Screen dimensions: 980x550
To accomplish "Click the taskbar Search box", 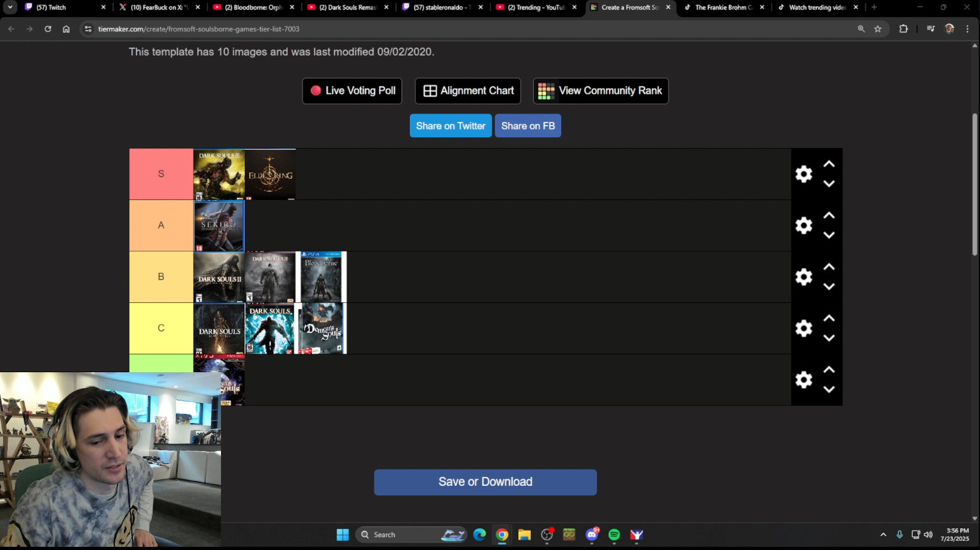I will [412, 535].
